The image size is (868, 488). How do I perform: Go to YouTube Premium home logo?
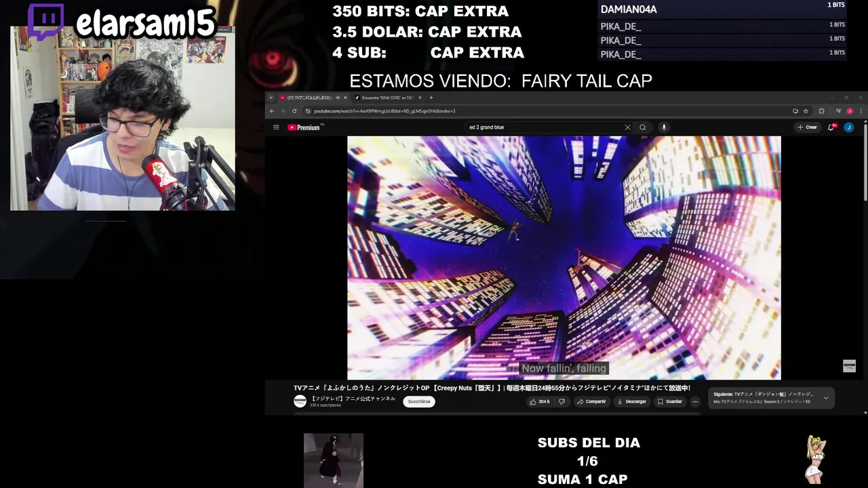click(x=304, y=127)
